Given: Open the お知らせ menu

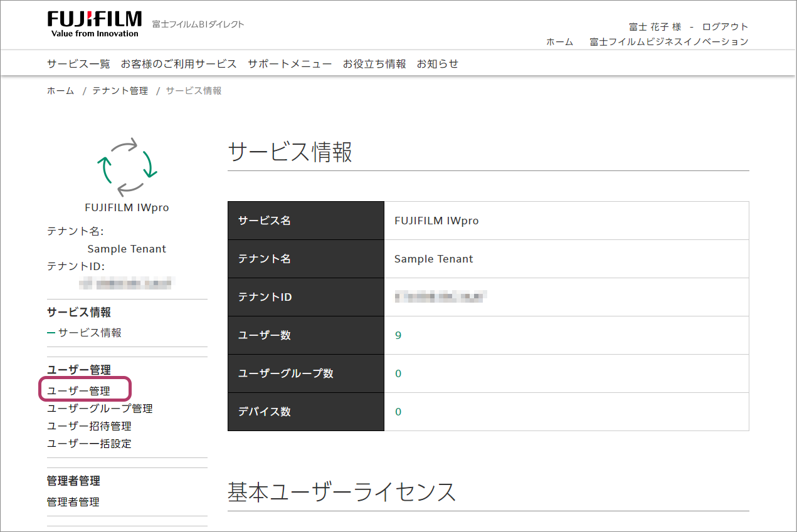Looking at the screenshot, I should pos(438,64).
